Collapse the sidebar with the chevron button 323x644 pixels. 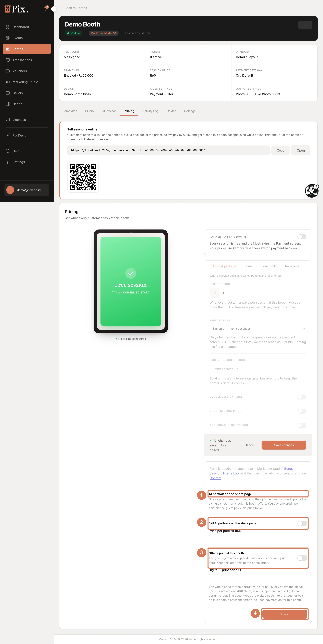pos(53,9)
